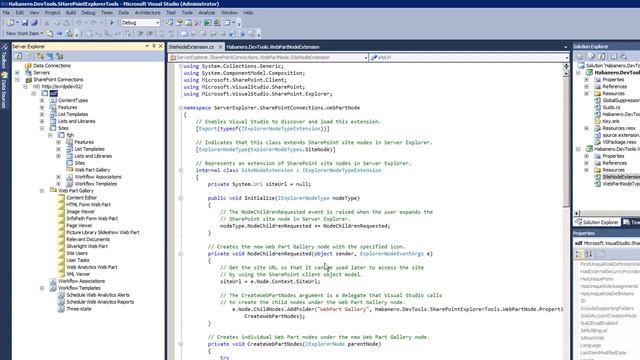Click Connect to Database icon in Server Explorer

pos(40,56)
